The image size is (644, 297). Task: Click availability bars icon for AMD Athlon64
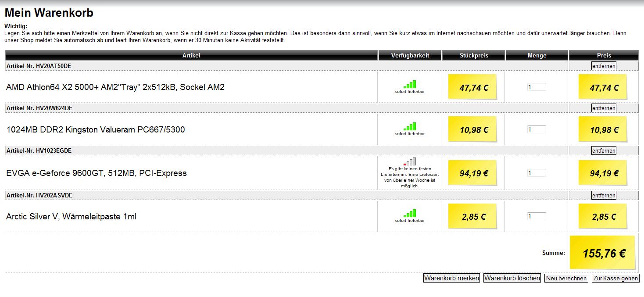410,84
